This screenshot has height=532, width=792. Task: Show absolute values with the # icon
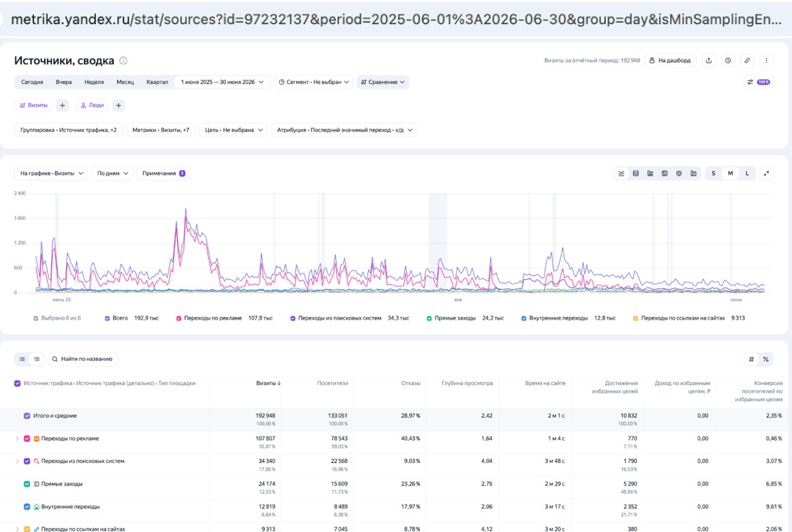click(x=752, y=359)
